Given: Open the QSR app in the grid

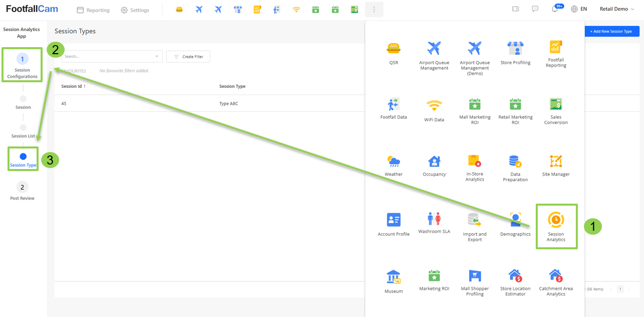Looking at the screenshot, I should 393,53.
